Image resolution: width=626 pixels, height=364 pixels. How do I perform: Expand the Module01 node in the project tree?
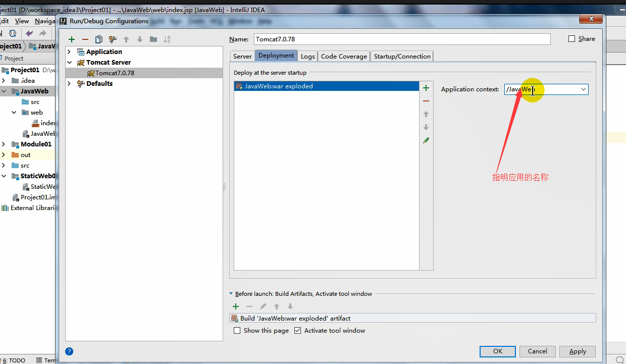[4, 144]
